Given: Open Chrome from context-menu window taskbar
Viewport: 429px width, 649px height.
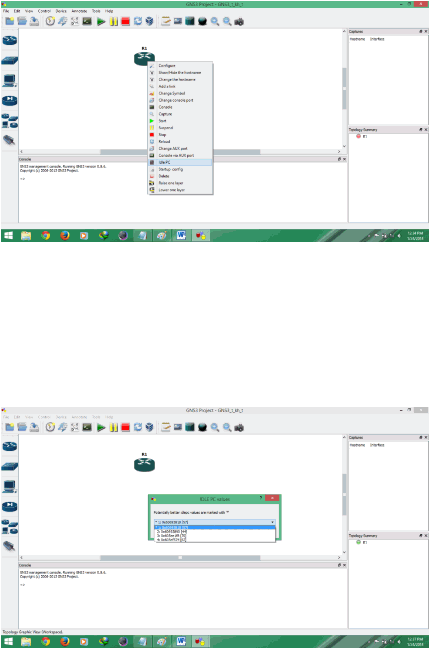Looking at the screenshot, I should point(46,236).
